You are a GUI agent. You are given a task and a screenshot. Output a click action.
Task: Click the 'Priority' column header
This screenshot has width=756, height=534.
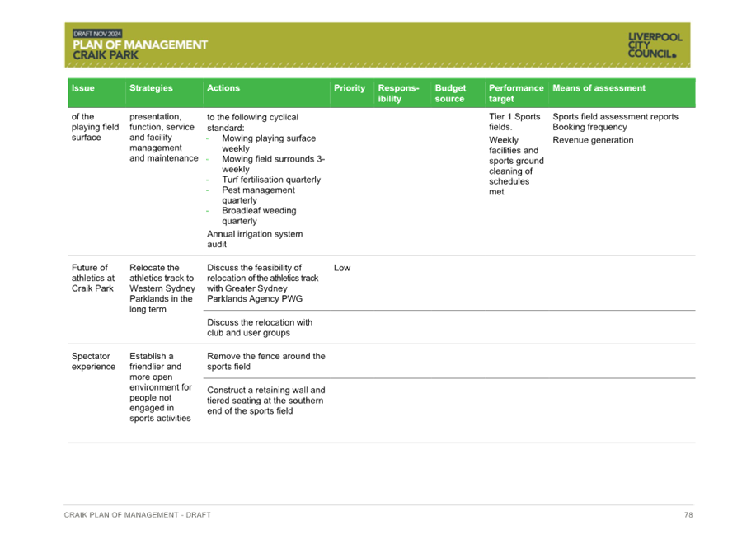point(350,88)
